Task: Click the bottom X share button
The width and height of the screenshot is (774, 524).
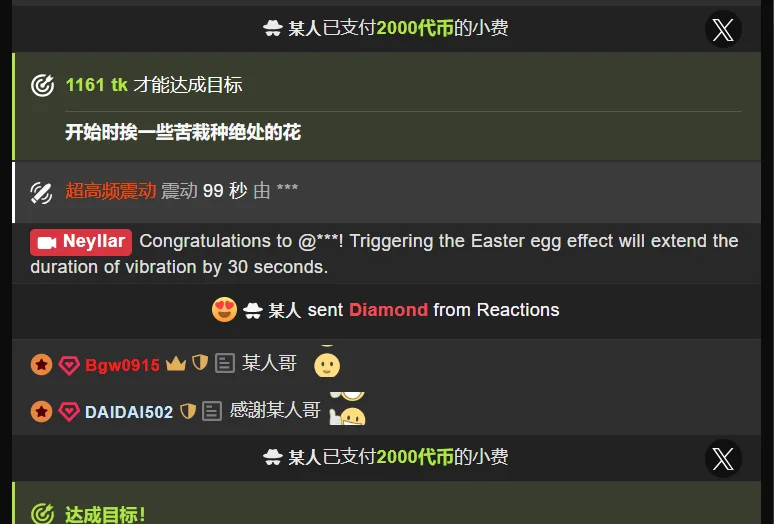Action: [x=723, y=458]
